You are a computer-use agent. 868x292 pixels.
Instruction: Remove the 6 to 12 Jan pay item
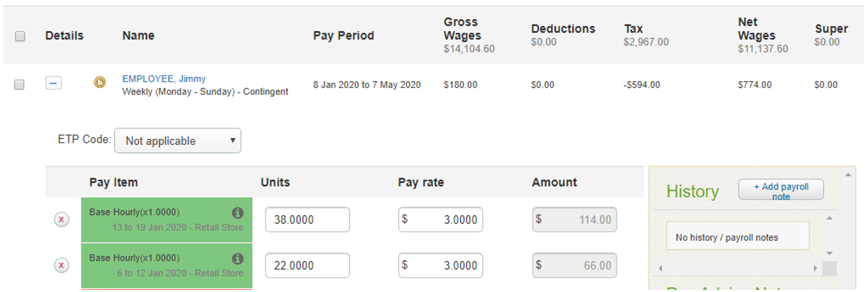[x=62, y=265]
